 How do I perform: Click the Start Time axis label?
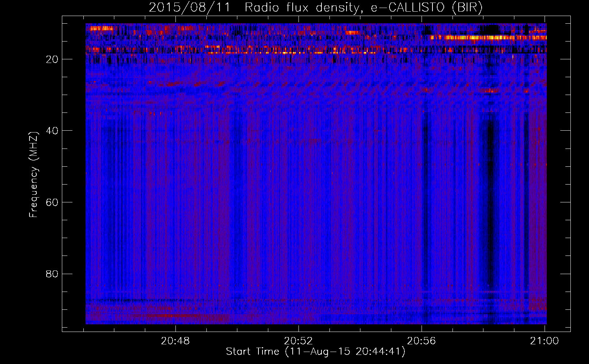click(316, 352)
